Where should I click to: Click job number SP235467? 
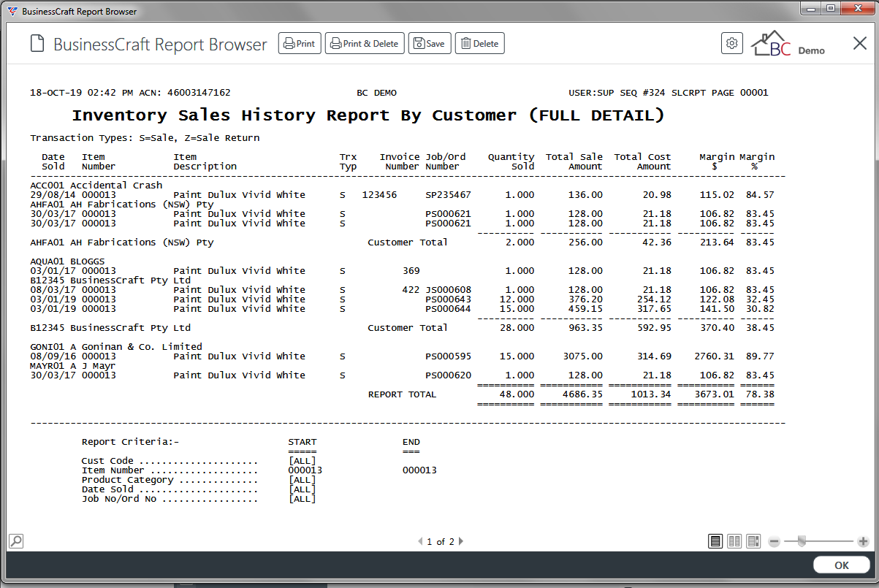tap(448, 195)
